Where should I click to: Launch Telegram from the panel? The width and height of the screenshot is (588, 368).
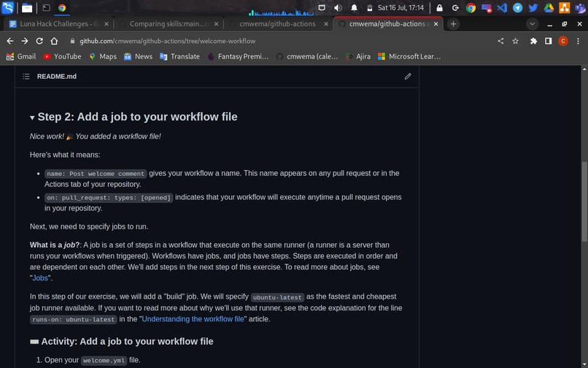517,7
